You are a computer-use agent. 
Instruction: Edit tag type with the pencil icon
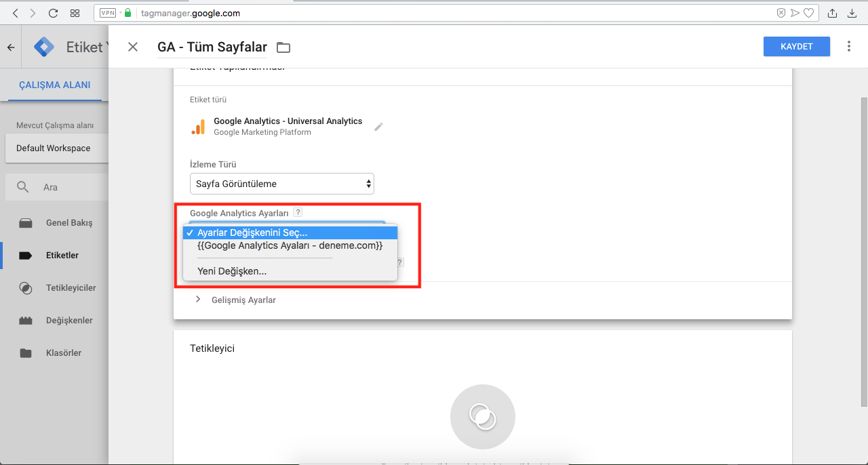378,127
